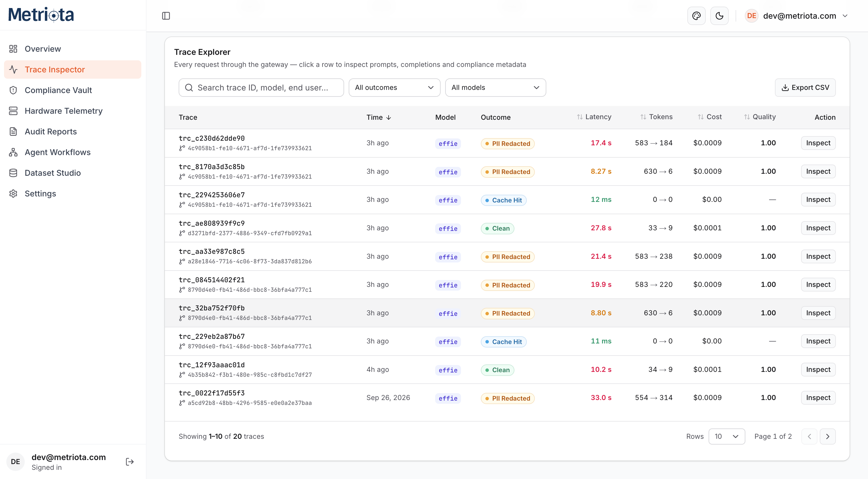Viewport: 868px width, 479px height.
Task: Open Overview in sidebar
Action: (72, 49)
